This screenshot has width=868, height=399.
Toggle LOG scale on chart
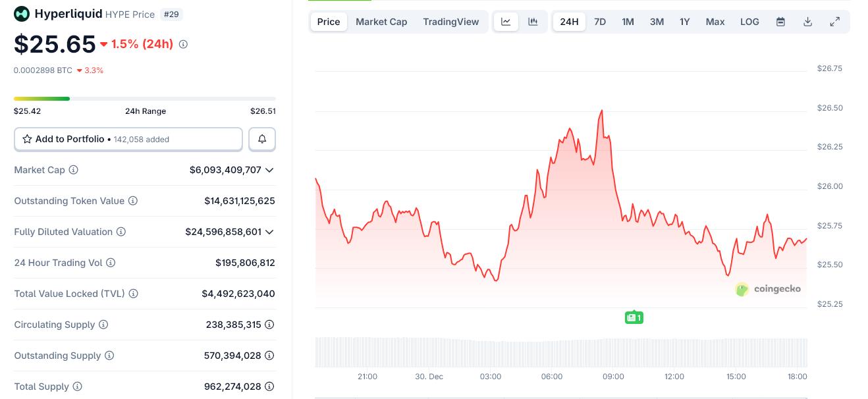(749, 22)
